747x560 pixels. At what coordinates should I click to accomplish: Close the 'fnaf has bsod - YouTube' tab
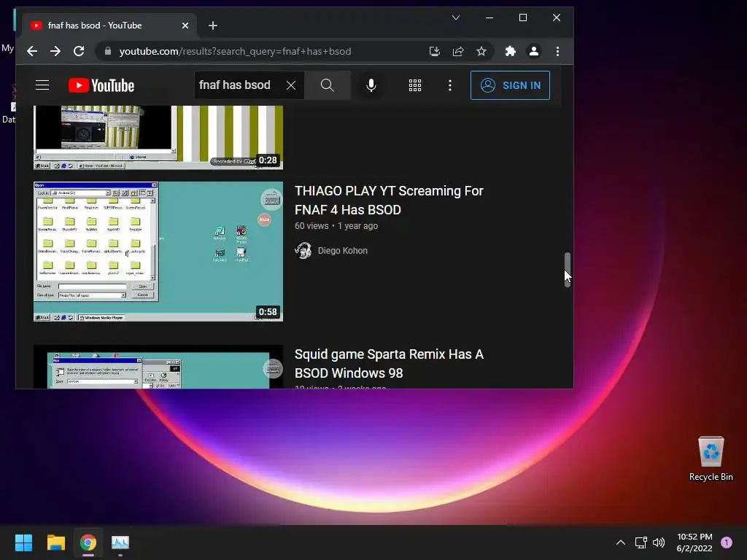point(185,26)
